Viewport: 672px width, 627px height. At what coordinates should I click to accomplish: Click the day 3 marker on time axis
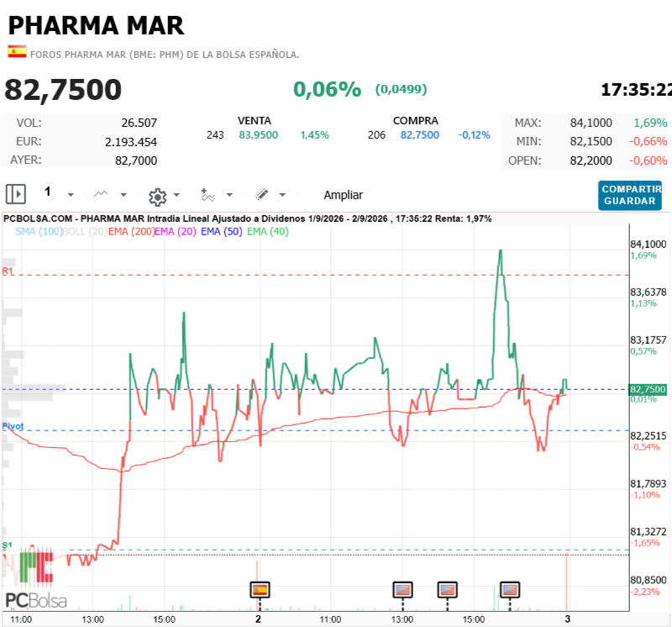click(568, 619)
